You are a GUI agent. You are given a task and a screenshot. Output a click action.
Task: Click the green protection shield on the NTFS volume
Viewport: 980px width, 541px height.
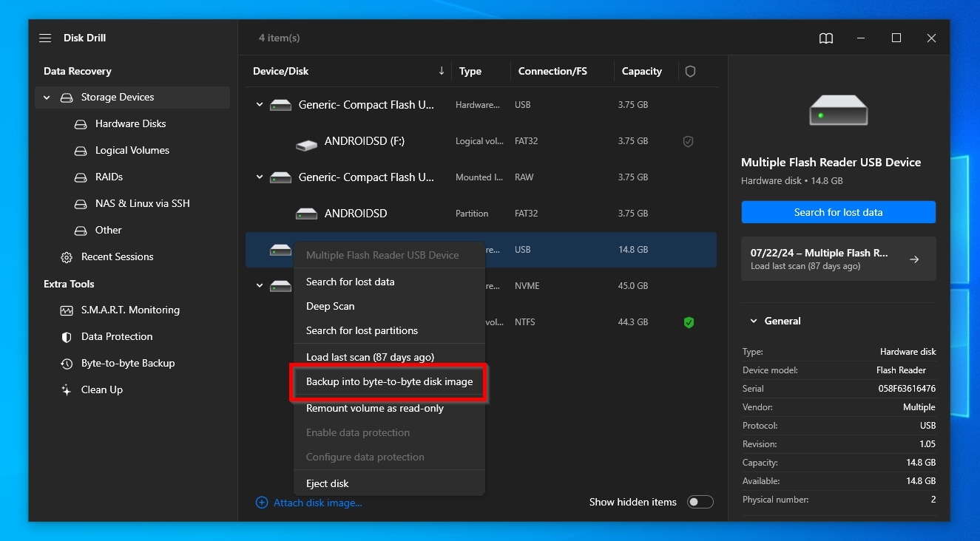(689, 322)
